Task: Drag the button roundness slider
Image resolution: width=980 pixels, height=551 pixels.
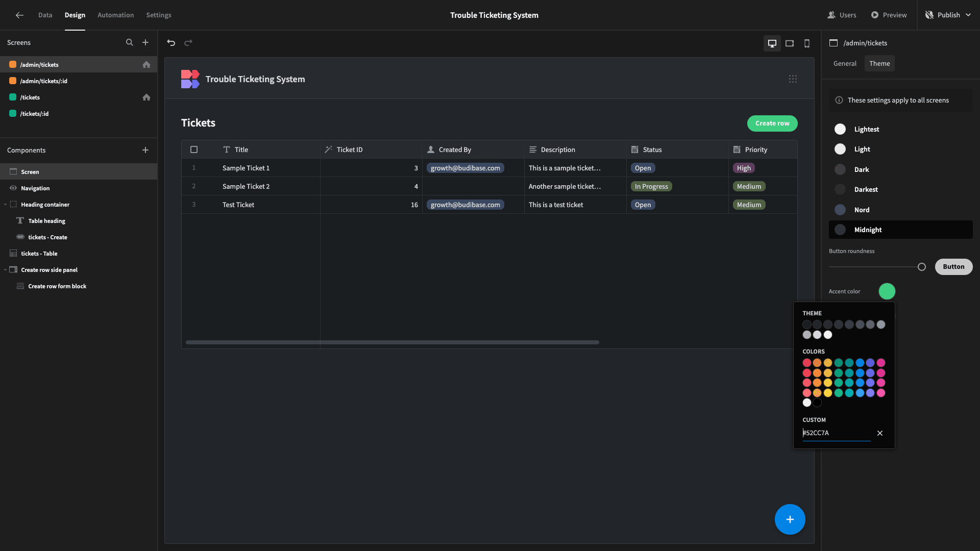Action: [x=922, y=266]
